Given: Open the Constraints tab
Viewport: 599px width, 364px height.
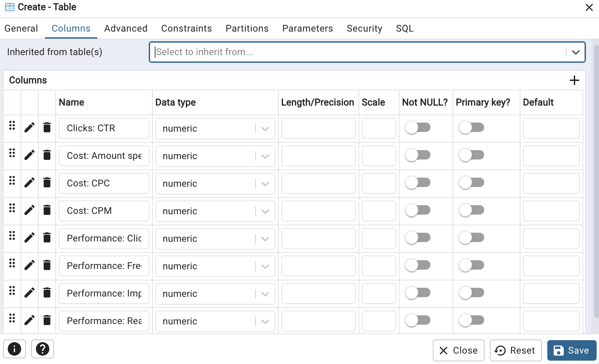Looking at the screenshot, I should pyautogui.click(x=186, y=29).
